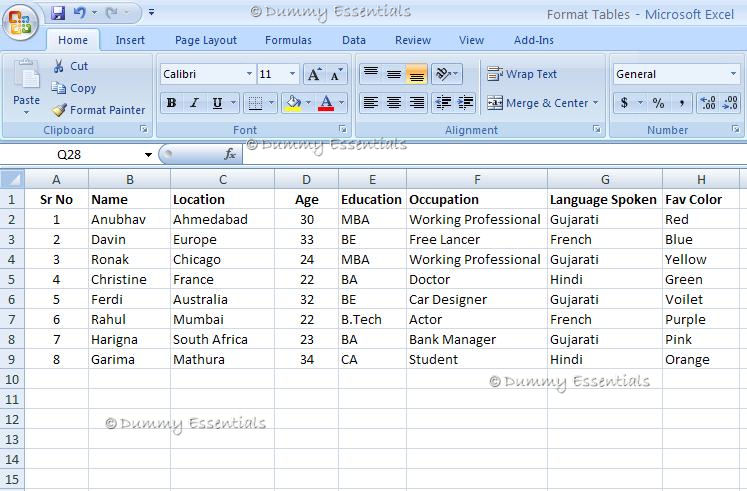Switch to the Page Layout tab
This screenshot has width=747, height=491.
[x=206, y=40]
